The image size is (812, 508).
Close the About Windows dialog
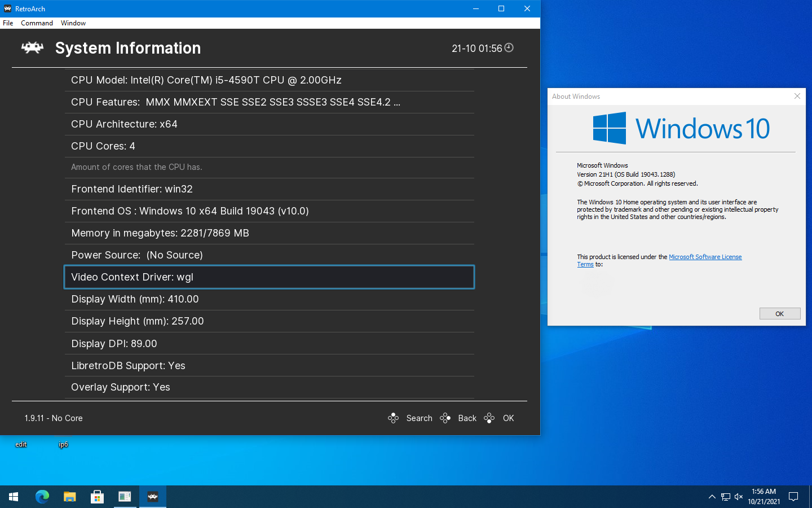coord(797,96)
